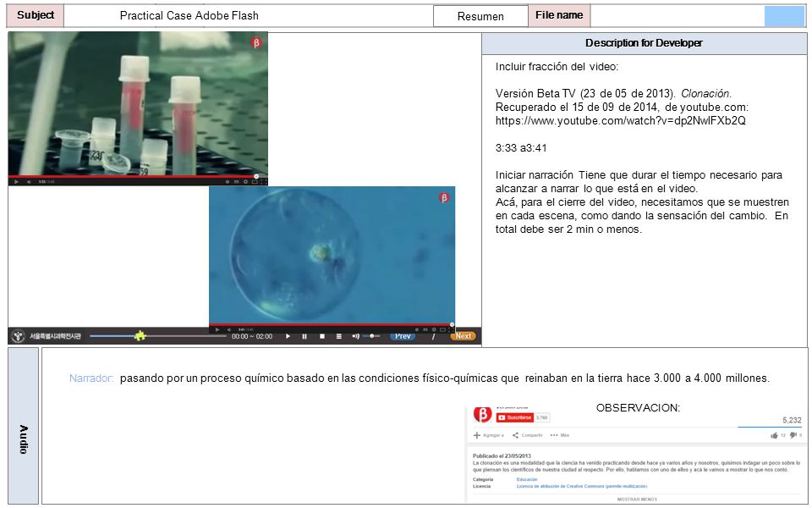Open the Creative Commons license link
The image size is (812, 508).
[x=582, y=486]
